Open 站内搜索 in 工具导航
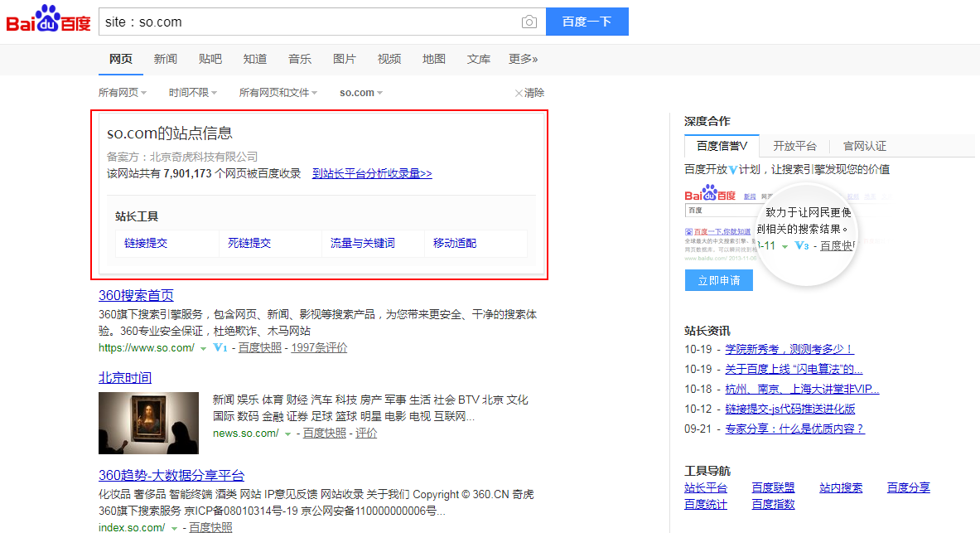Screen dimensions: 980x533 click(841, 488)
